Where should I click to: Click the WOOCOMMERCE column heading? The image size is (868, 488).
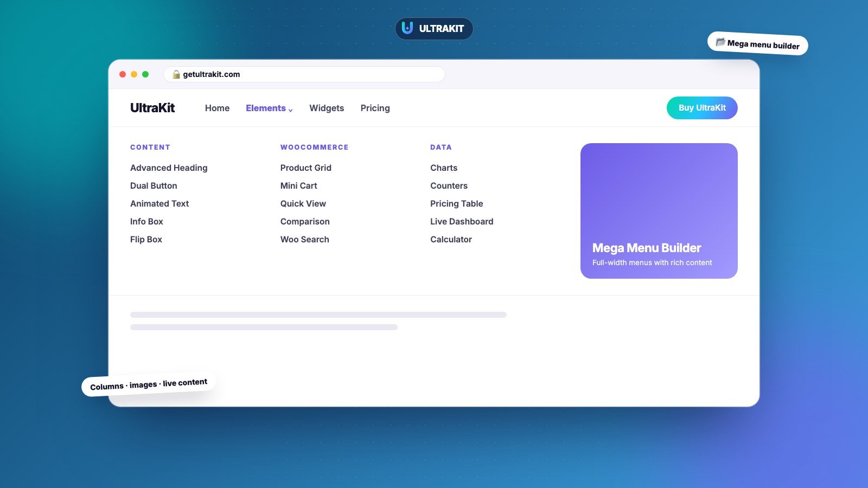(315, 147)
